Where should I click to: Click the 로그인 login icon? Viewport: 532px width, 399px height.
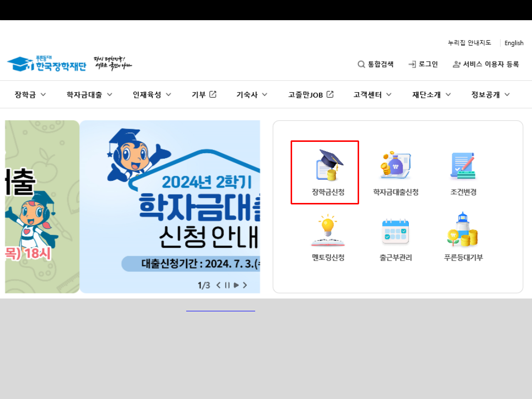[x=423, y=64]
